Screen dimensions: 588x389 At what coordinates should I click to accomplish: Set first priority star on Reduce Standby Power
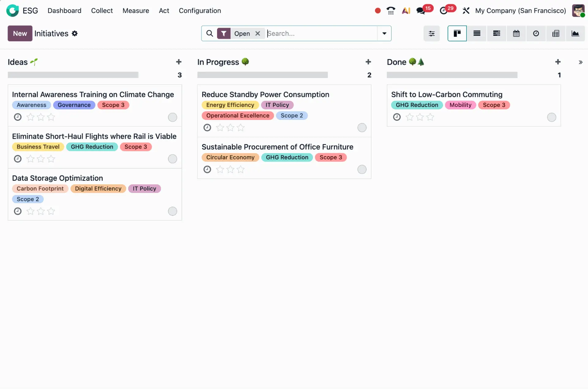220,128
